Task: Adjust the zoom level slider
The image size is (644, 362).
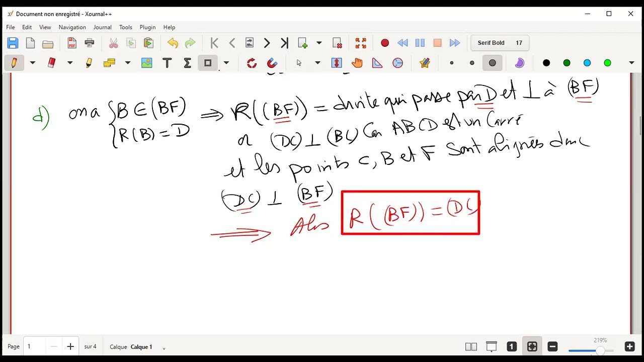Action: 591,350
